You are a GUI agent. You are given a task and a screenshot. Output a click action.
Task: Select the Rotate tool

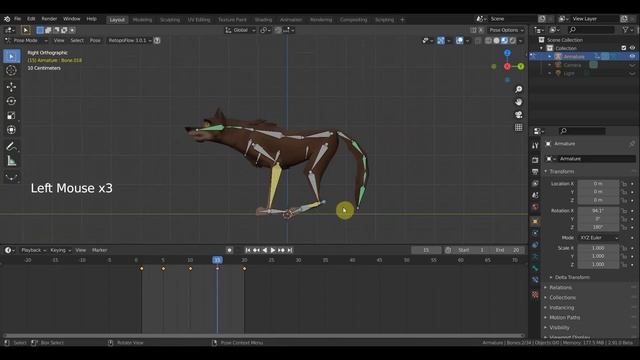pyautogui.click(x=11, y=101)
